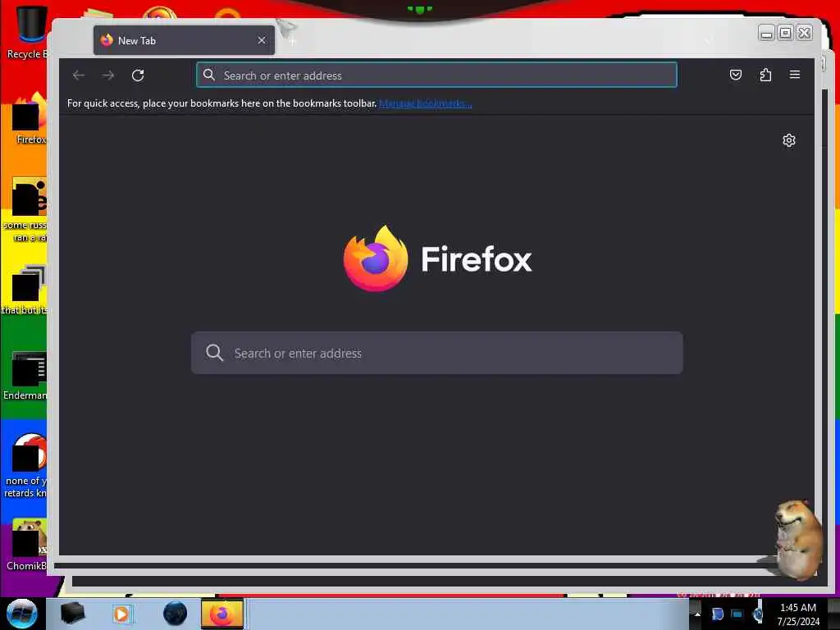Open the new tab personalize gear
The image size is (840, 630).
click(788, 140)
